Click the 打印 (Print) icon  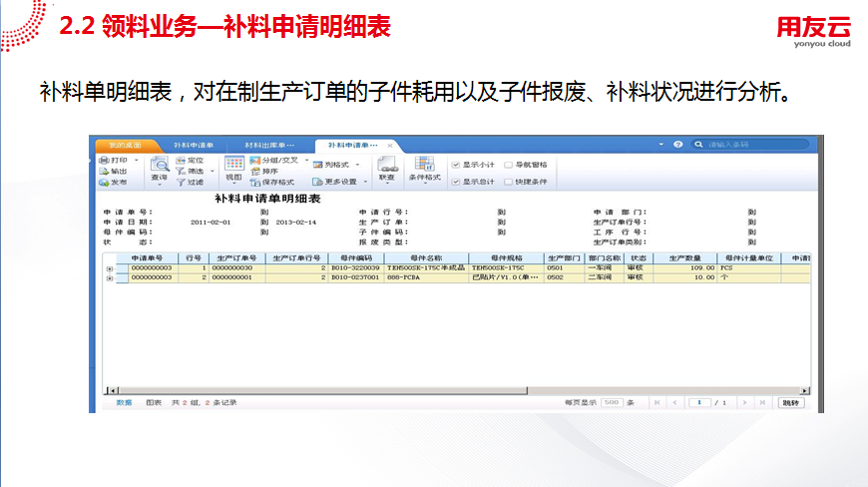pyautogui.click(x=104, y=160)
